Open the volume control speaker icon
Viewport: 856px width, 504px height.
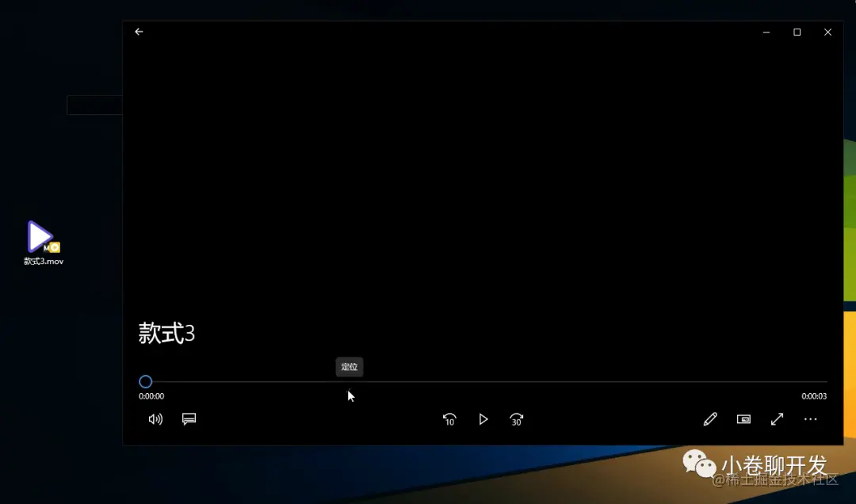click(x=155, y=419)
